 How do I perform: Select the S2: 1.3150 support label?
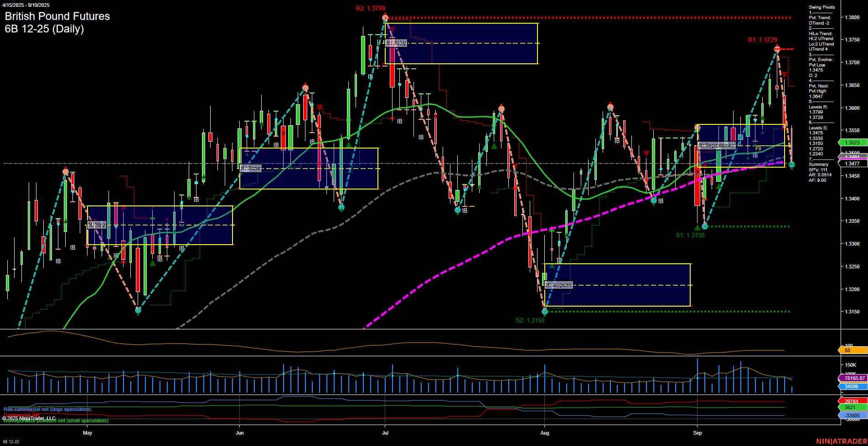coord(530,320)
